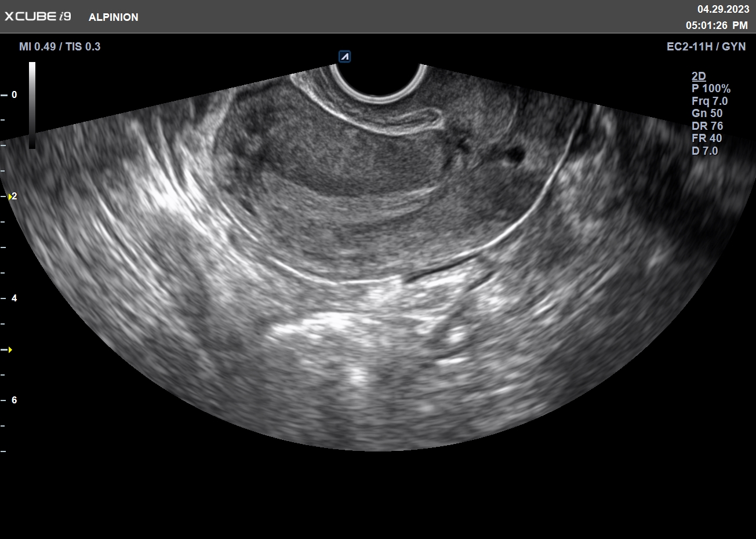The image size is (756, 539).
Task: Click the EC2-11H / GYN probe preset label
Action: point(706,46)
